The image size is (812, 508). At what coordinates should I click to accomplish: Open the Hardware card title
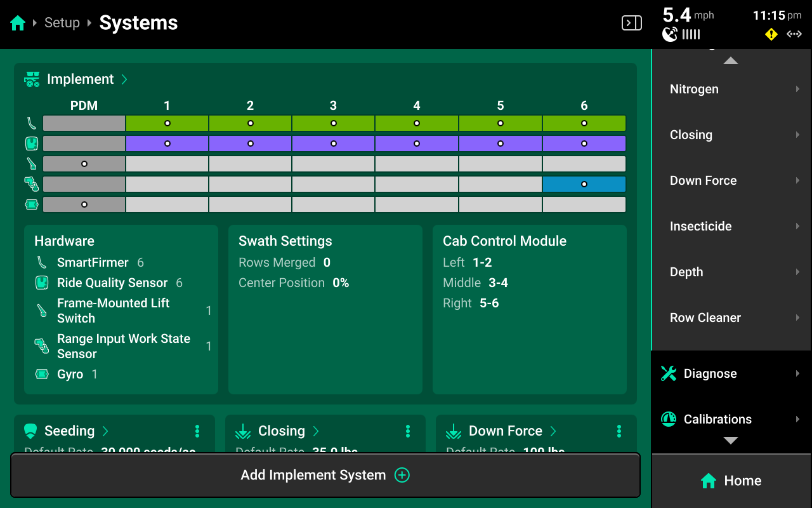pos(64,241)
